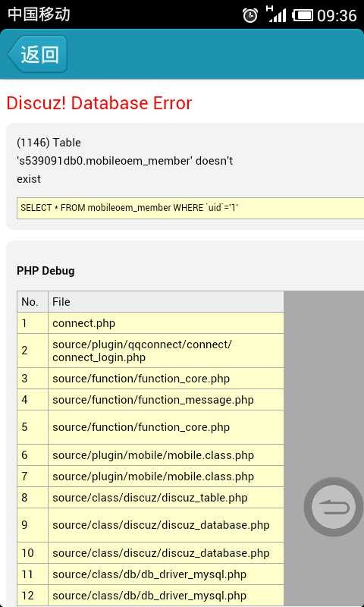364x607 pixels.
Task: Tap the alarm clock status icon
Action: point(250,15)
